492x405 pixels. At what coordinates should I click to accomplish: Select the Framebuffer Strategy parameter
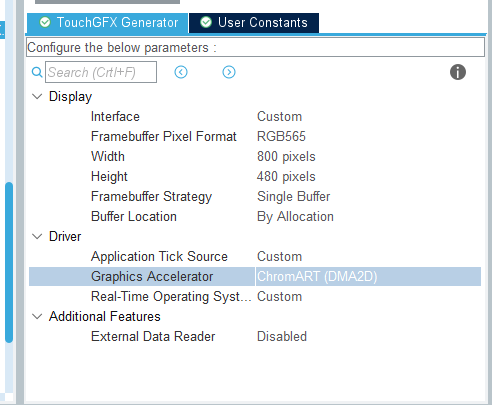(x=151, y=197)
